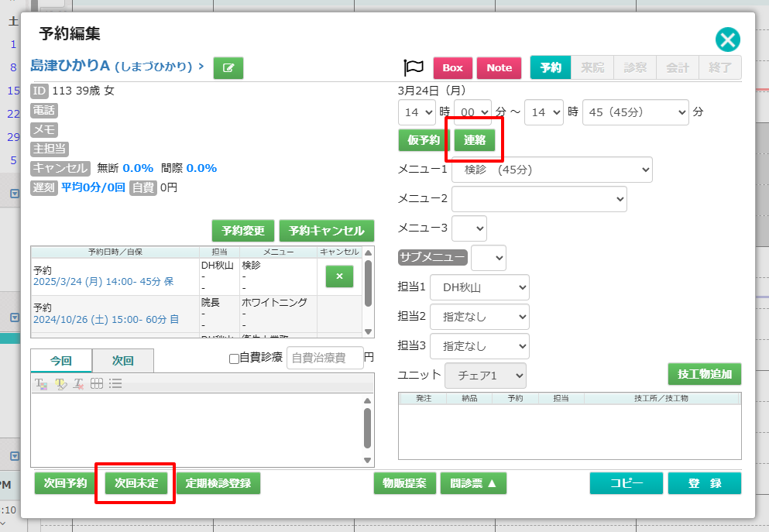Switch to the 次回 tab
769x532 pixels.
tap(122, 361)
